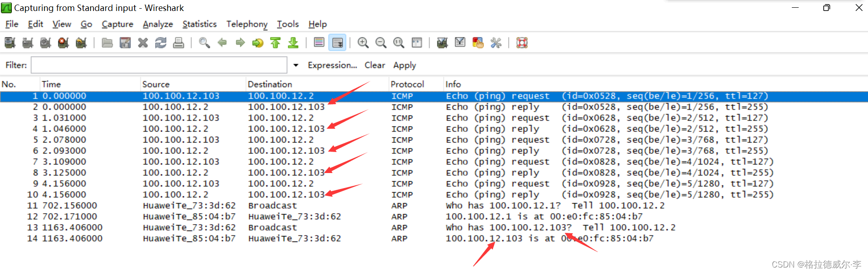Open the Help menu
868x273 pixels.
click(317, 24)
